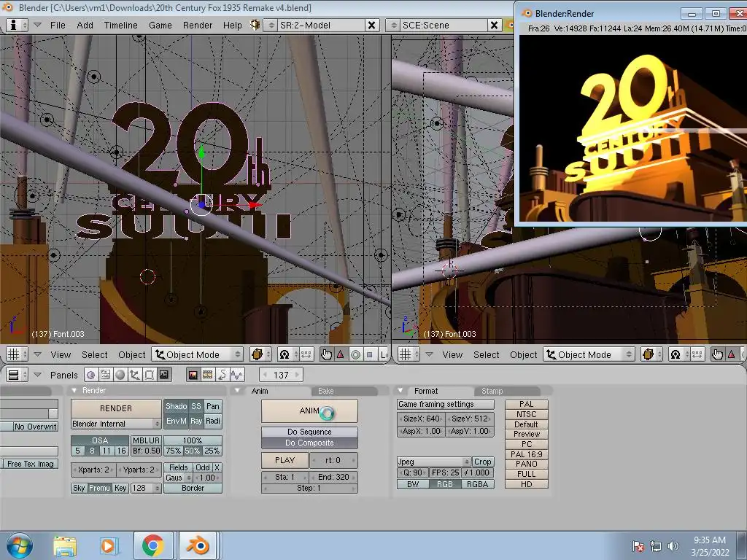Select the Editing context square icon

click(x=149, y=375)
